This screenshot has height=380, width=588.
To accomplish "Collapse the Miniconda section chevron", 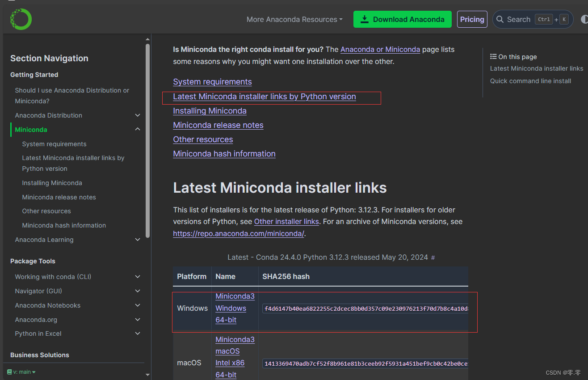I will click(138, 130).
